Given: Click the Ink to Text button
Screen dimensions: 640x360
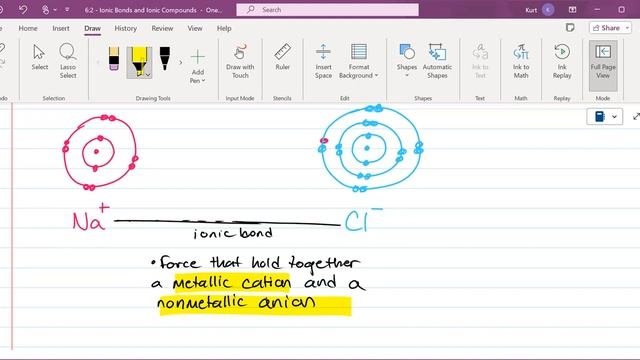Looking at the screenshot, I should pos(480,61).
